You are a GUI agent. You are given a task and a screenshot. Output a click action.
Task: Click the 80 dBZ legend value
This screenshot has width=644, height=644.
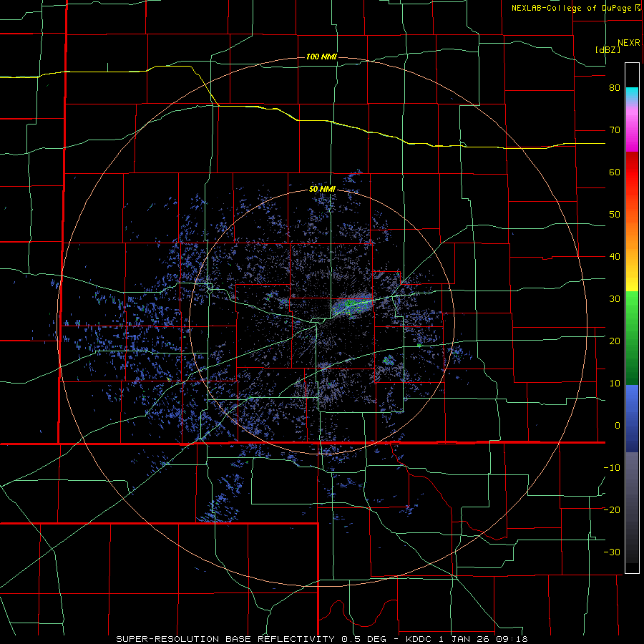tap(615, 88)
